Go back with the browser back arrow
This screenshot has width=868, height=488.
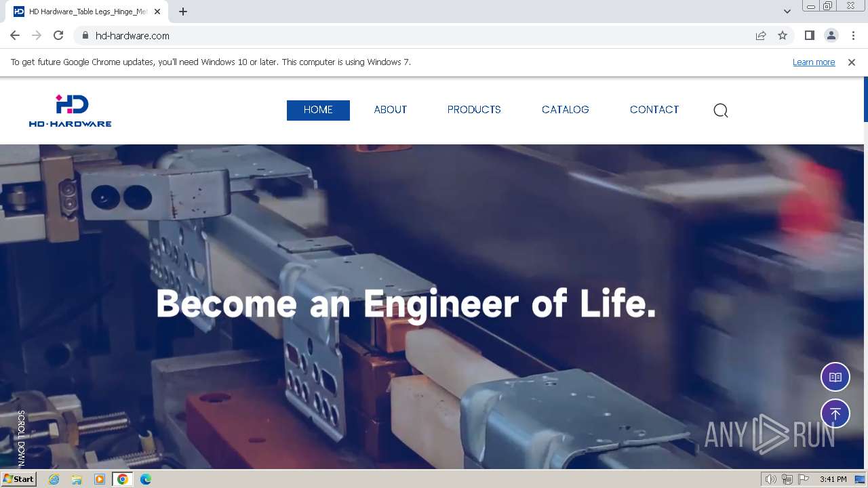point(15,35)
